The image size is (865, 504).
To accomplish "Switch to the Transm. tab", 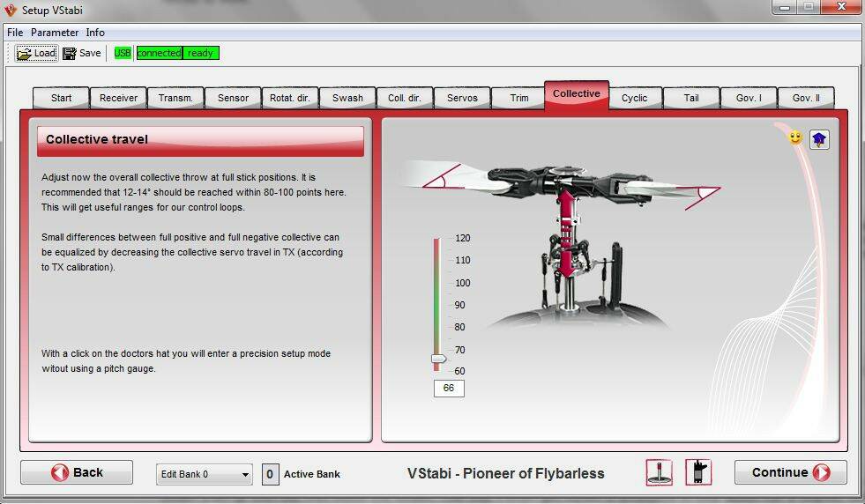I will 175,98.
